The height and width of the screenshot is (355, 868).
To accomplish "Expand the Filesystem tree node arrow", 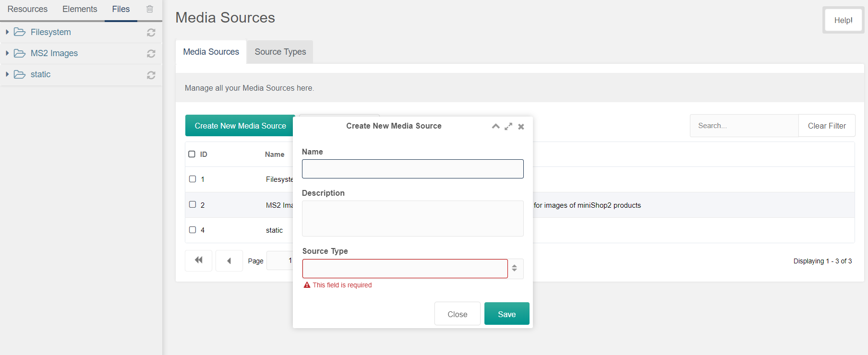I will click(x=7, y=32).
